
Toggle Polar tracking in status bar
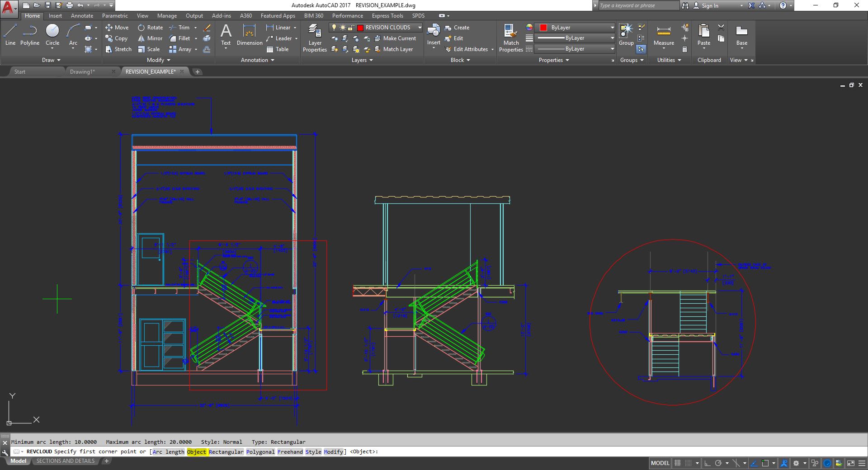[x=718, y=463]
